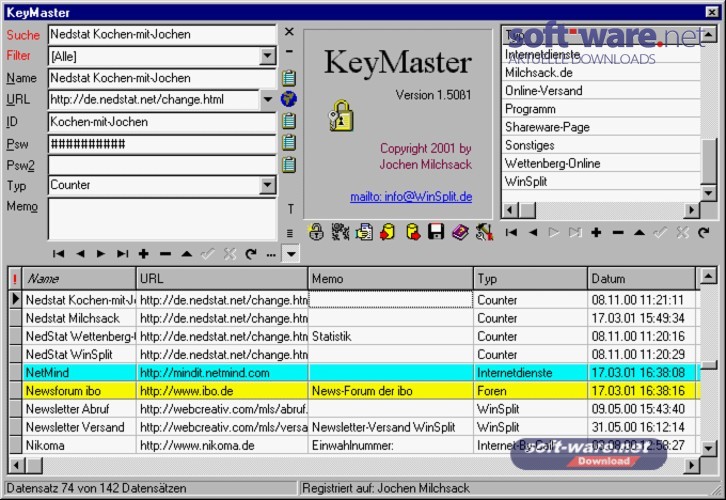Expand the URL field dropdown arrow
Screen dimensions: 726x500
(x=268, y=99)
